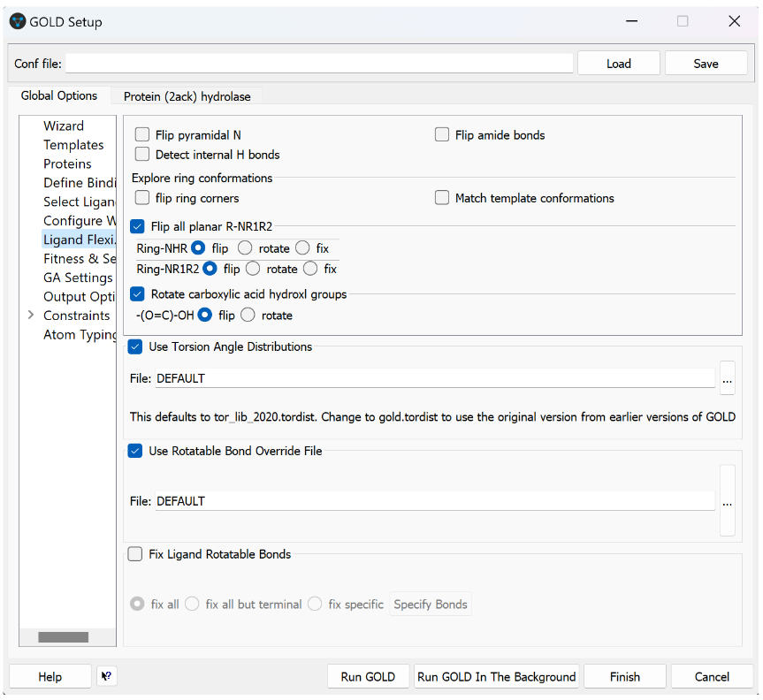
Task: Click the sidebar horizontal scrollbar thumb
Action: tap(63, 636)
